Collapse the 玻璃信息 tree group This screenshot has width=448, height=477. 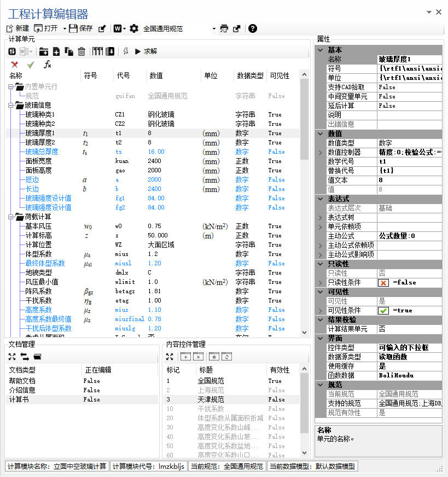pyautogui.click(x=11, y=105)
